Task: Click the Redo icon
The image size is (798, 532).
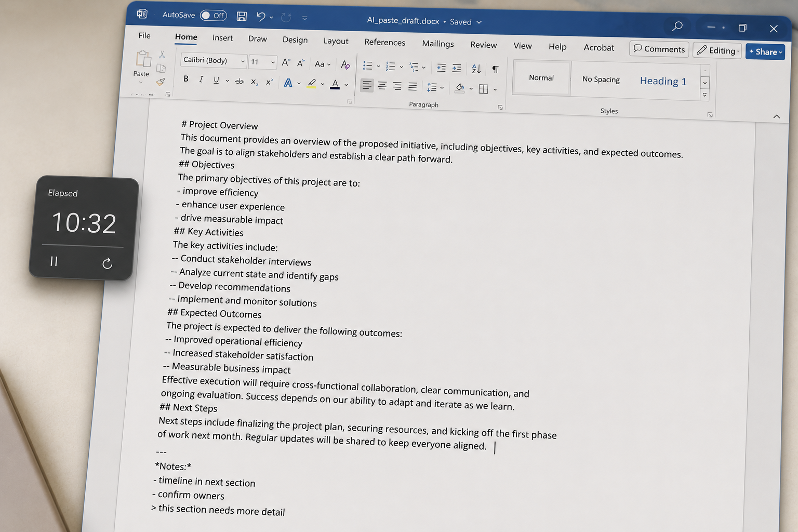Action: [286, 18]
